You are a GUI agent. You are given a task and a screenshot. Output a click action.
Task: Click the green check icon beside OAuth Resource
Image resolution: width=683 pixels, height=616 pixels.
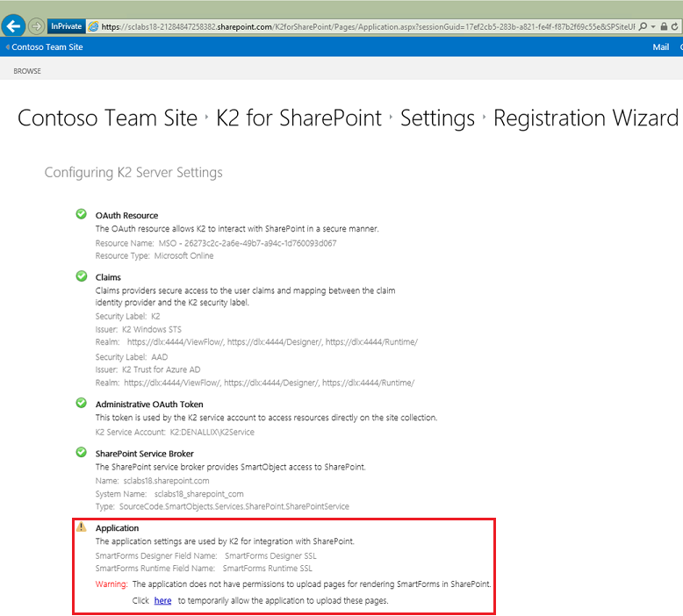[81, 214]
